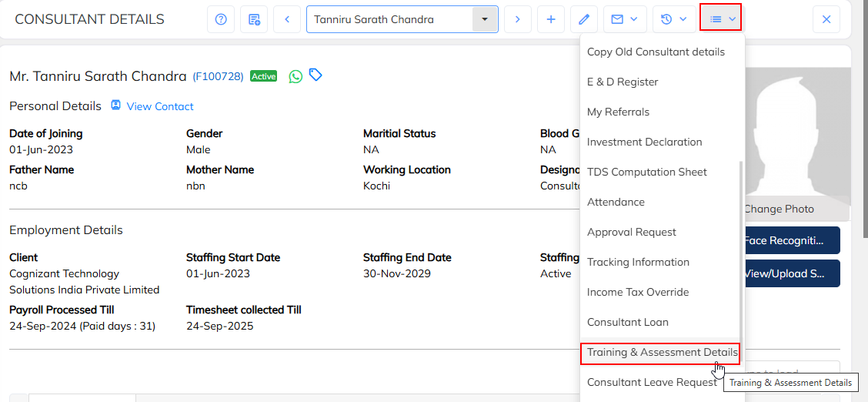Click the blue tag icon beside Active
Image resolution: width=868 pixels, height=402 pixels.
pyautogui.click(x=315, y=75)
